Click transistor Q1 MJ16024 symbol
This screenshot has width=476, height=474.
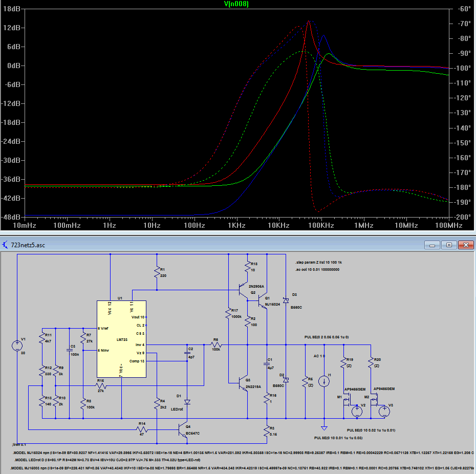pyautogui.click(x=263, y=301)
